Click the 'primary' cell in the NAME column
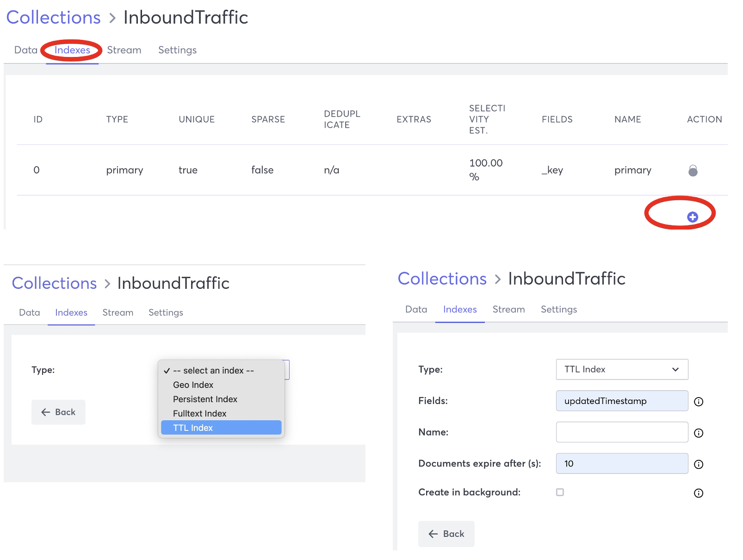This screenshot has width=743, height=560. point(633,170)
